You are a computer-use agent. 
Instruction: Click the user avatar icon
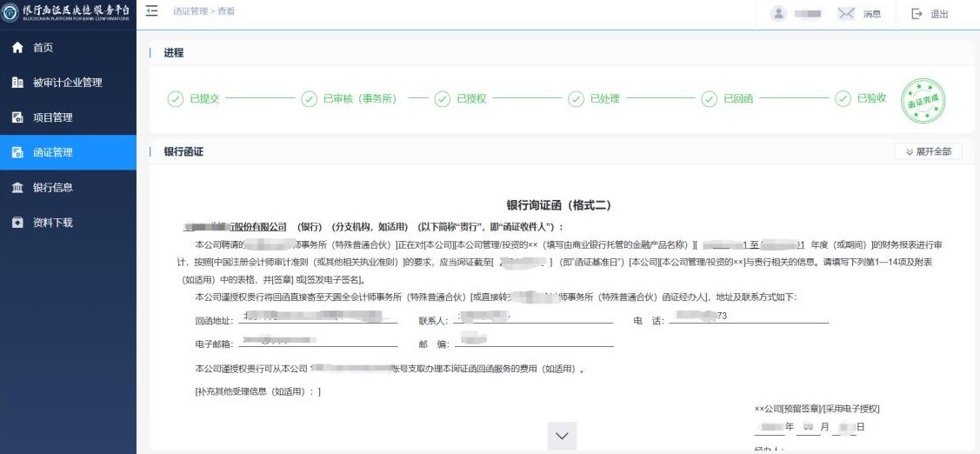coord(778,14)
